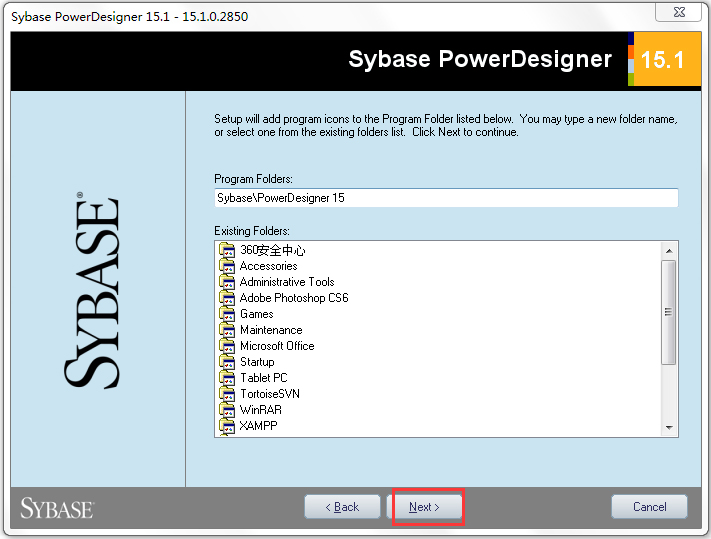
Task: Click the TortoiseSVN folder icon
Action: 227,394
